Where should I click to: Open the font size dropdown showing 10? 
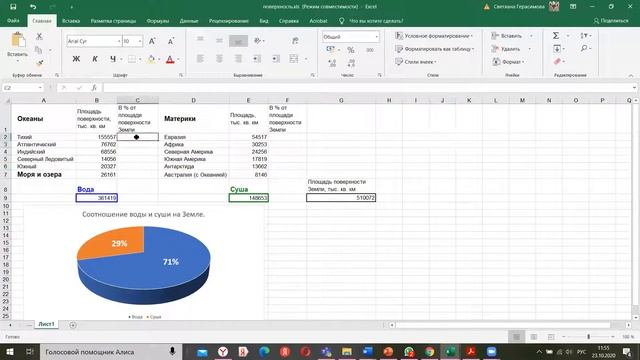click(x=140, y=41)
